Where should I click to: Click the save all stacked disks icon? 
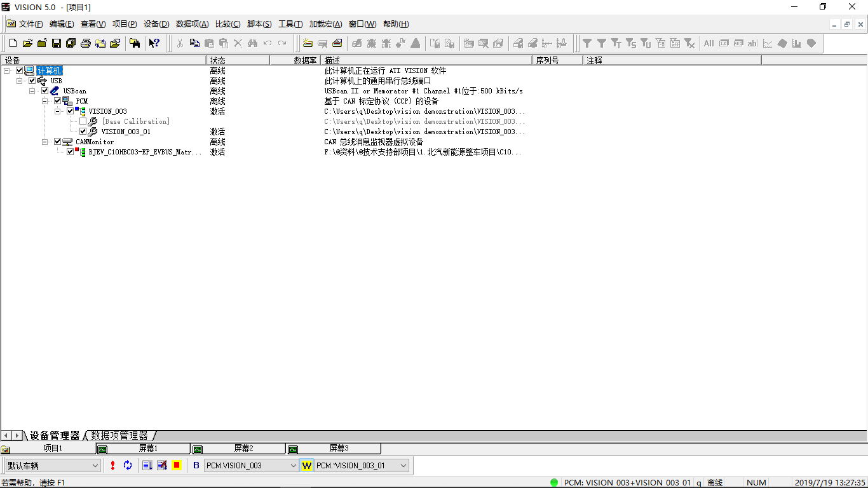tap(71, 43)
